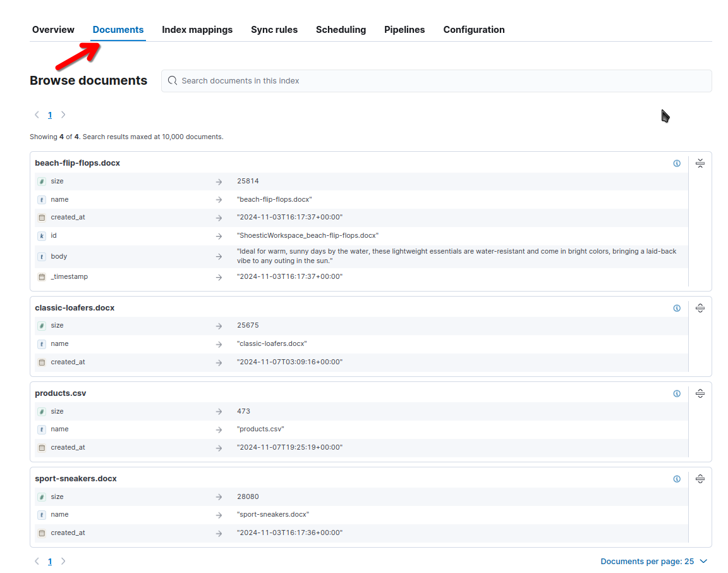This screenshot has width=728, height=573.
Task: Click the search magnifier in the search bar
Action: (172, 80)
